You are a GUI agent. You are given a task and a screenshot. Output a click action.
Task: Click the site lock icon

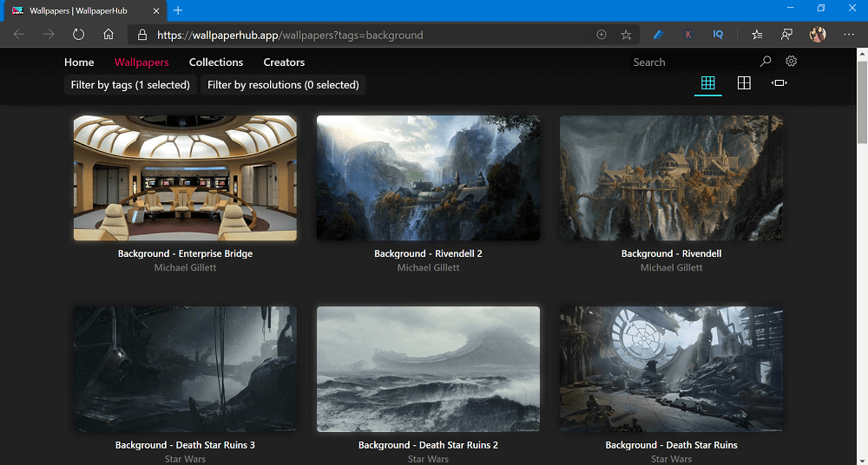(142, 35)
